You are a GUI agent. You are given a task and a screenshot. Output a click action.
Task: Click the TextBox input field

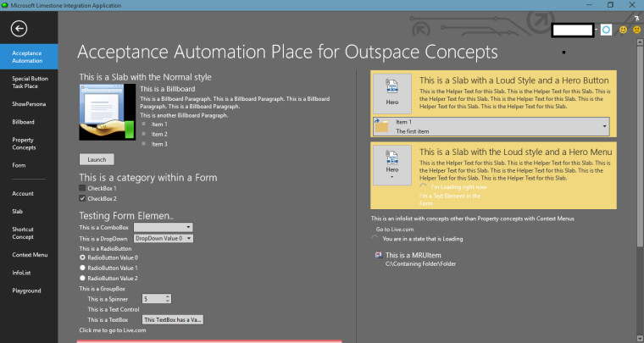click(173, 320)
